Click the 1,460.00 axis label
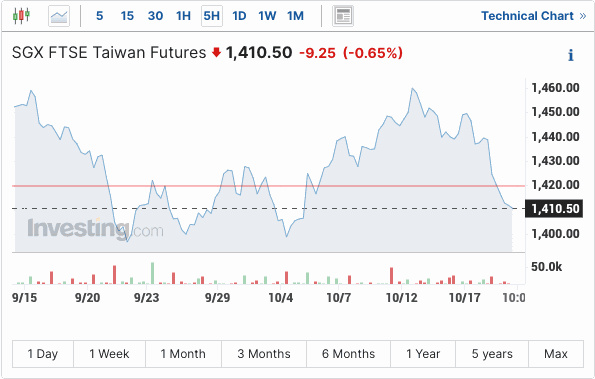Viewport: 595px width, 379px height. pyautogui.click(x=555, y=88)
